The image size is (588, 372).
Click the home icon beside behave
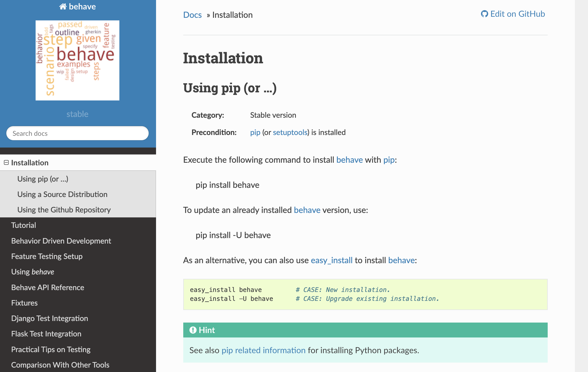pos(63,7)
